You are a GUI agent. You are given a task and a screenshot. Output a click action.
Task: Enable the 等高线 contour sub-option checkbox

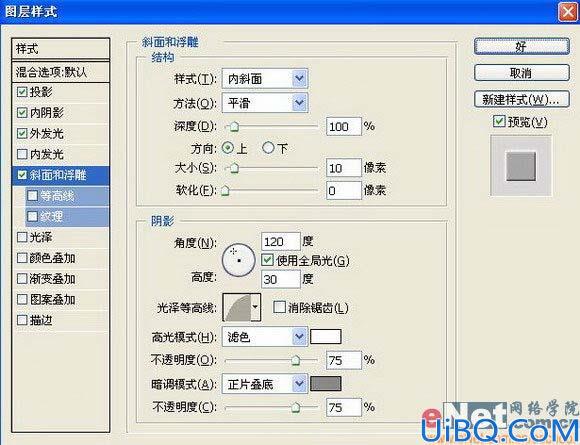[x=33, y=196]
